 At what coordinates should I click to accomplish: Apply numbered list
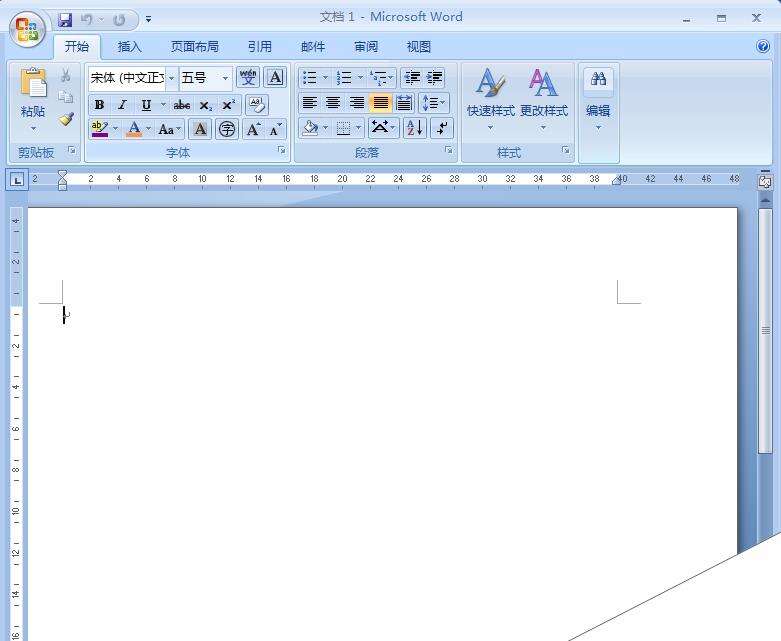click(344, 78)
